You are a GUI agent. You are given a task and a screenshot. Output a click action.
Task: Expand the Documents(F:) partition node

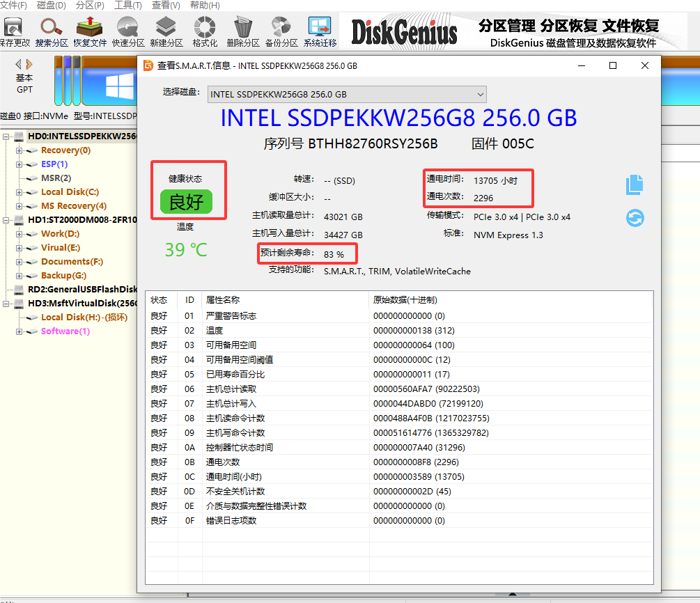point(20,262)
